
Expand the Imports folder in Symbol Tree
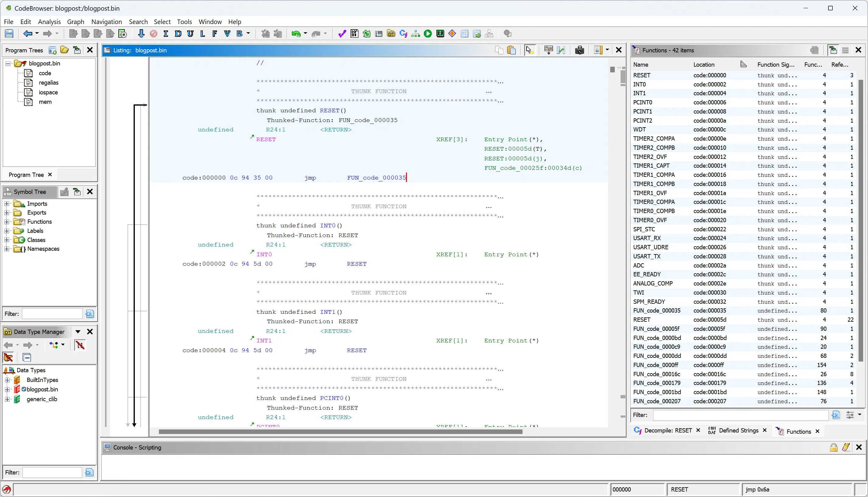[7, 203]
